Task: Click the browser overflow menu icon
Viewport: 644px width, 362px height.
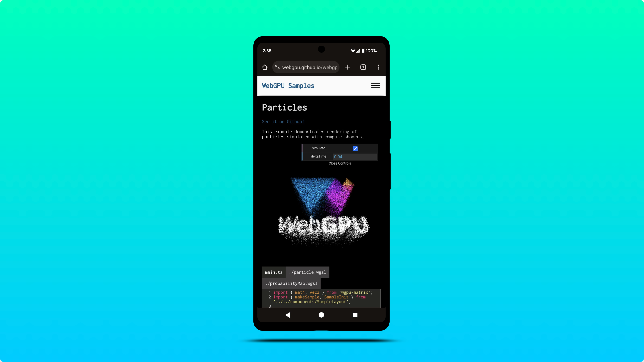Action: pos(378,67)
